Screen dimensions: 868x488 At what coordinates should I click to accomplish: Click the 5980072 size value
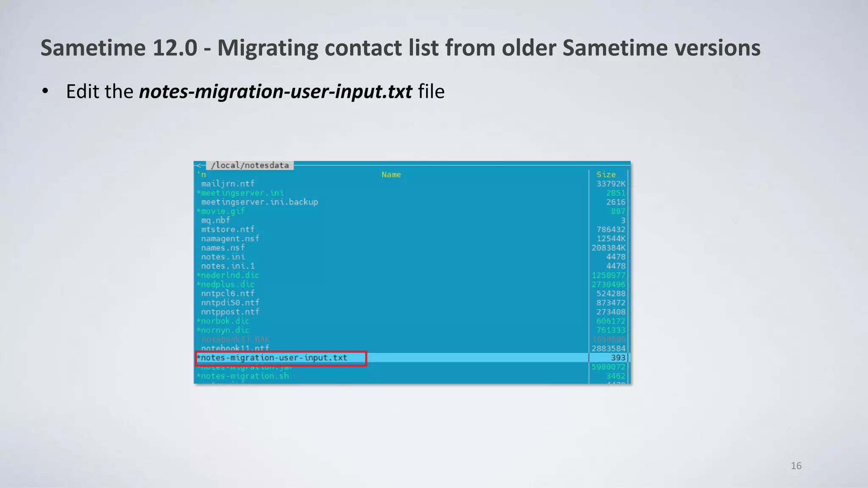coord(609,367)
